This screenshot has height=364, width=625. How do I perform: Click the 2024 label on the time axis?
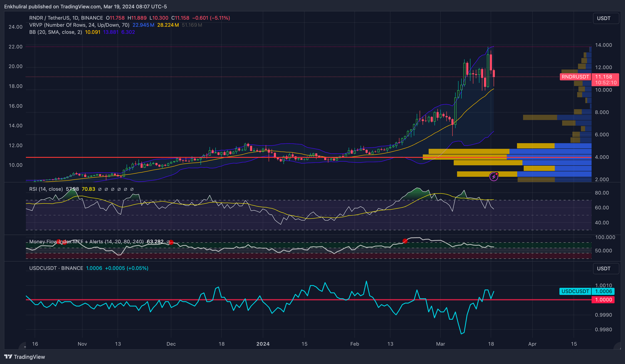tap(263, 344)
